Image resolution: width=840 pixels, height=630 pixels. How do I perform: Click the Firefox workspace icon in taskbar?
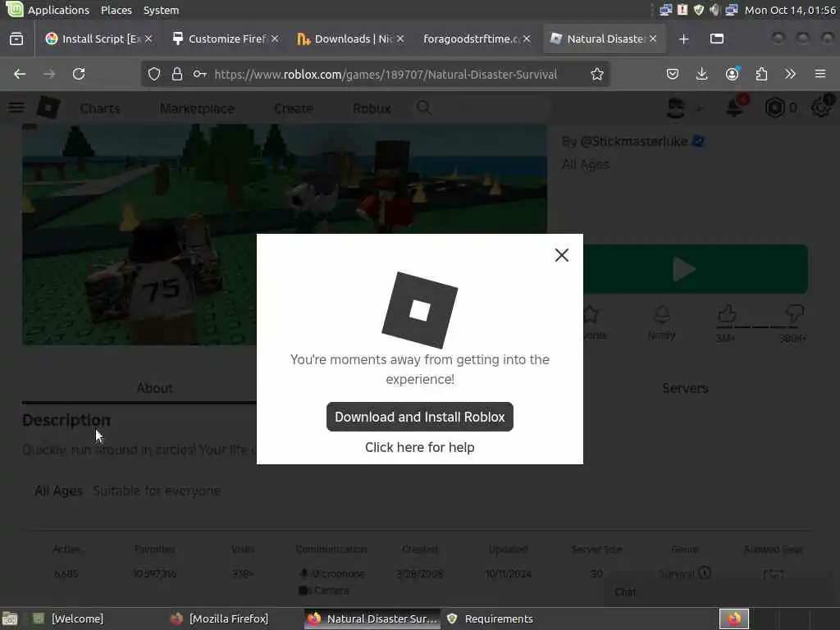(x=734, y=619)
